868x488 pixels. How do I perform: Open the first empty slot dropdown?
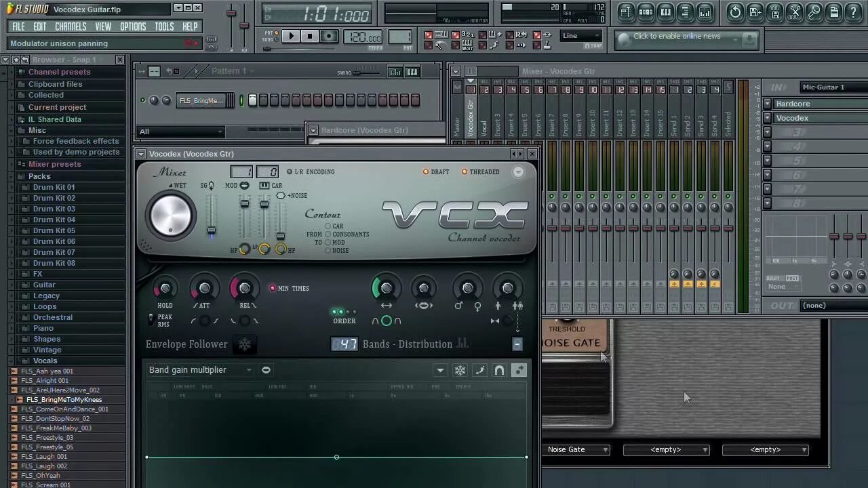pyautogui.click(x=666, y=450)
